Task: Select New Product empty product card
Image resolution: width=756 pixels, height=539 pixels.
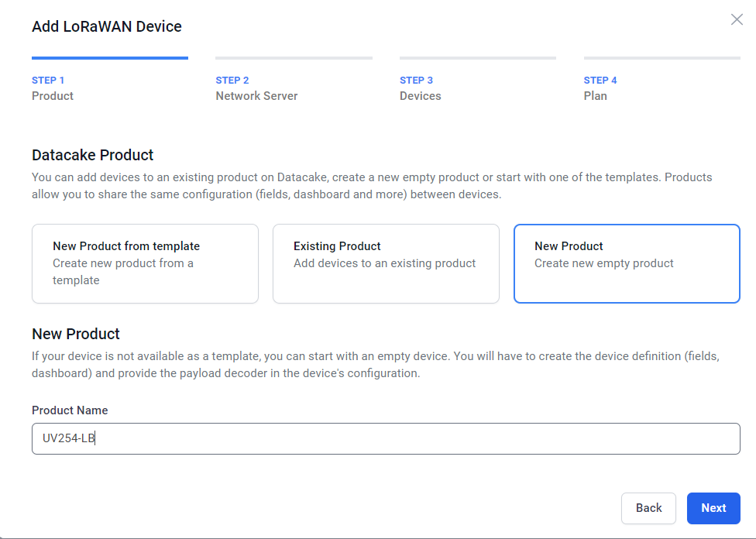Action: click(627, 264)
